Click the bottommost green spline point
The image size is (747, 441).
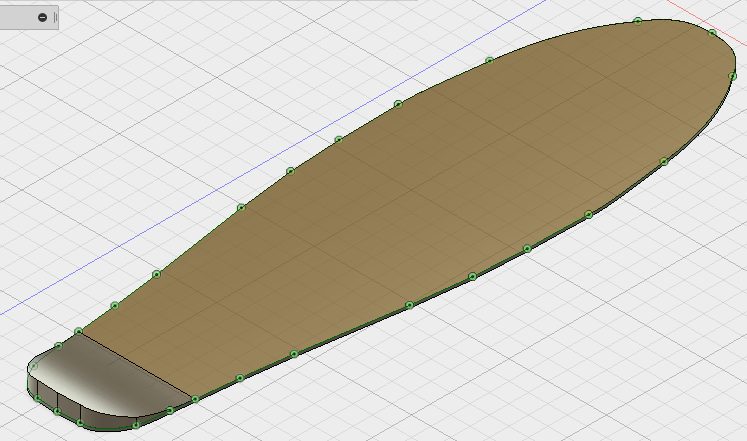coord(136,425)
